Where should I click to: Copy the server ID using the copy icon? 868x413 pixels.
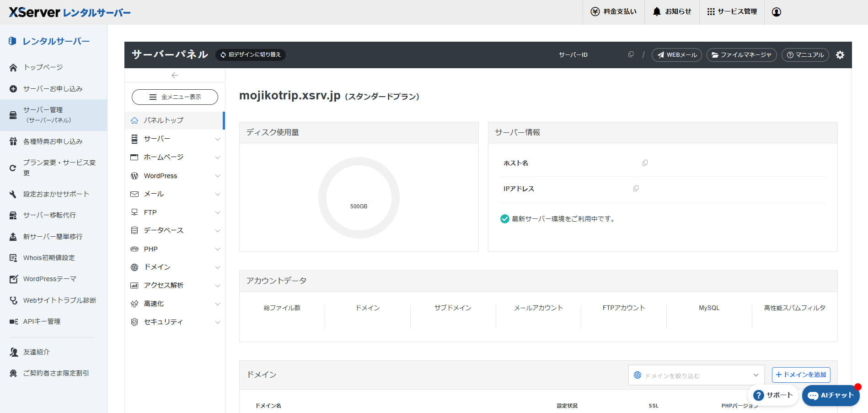[x=631, y=54]
